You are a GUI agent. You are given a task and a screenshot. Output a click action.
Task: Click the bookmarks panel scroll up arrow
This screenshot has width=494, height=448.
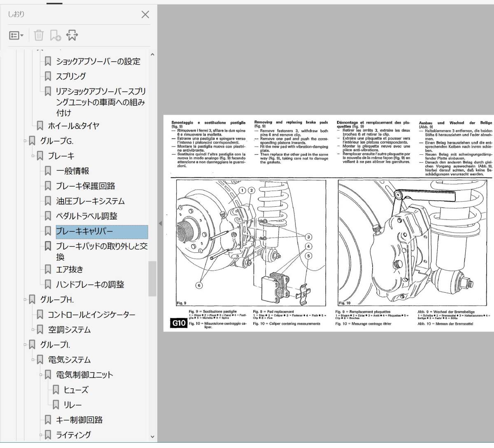pos(152,54)
